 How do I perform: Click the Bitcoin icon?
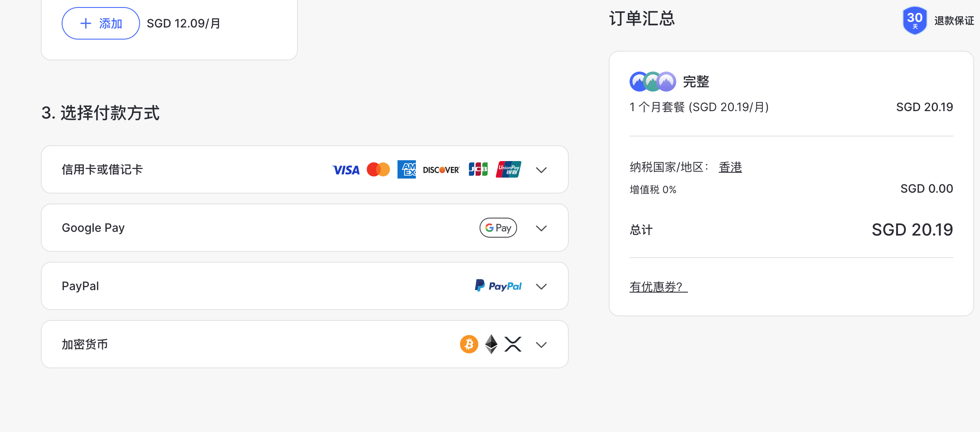tap(469, 344)
